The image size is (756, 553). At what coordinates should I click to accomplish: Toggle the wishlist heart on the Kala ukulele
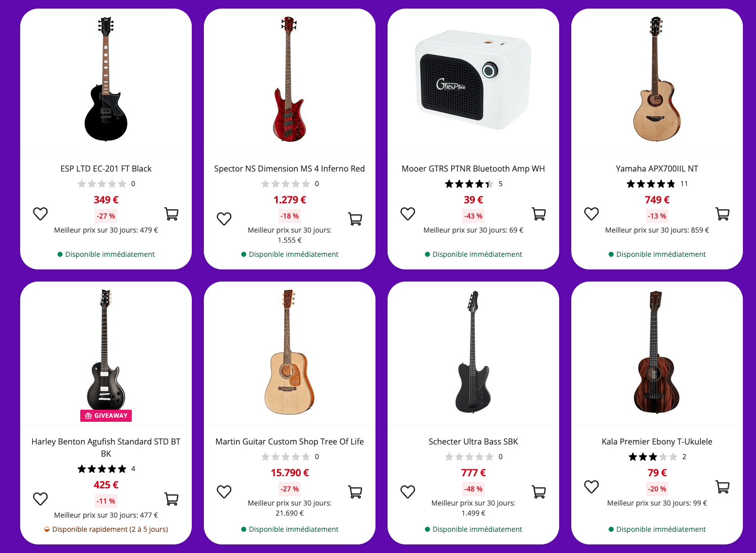591,487
